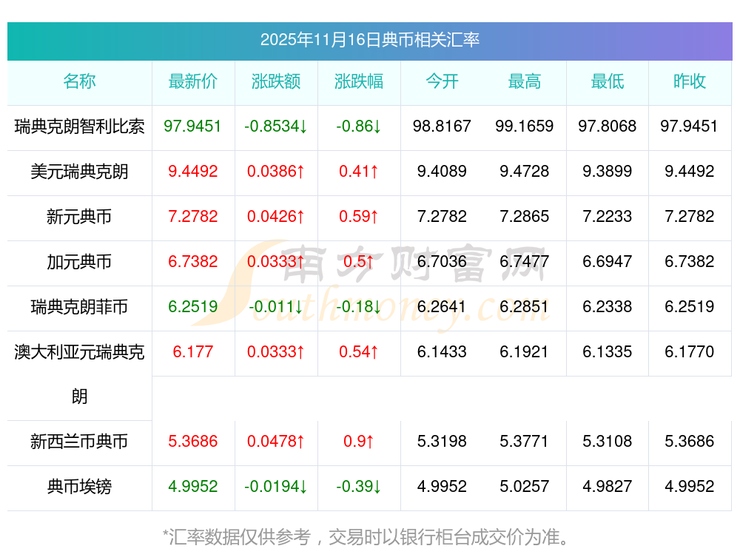Click the 最新价 column header
The height and width of the screenshot is (560, 740).
193,81
